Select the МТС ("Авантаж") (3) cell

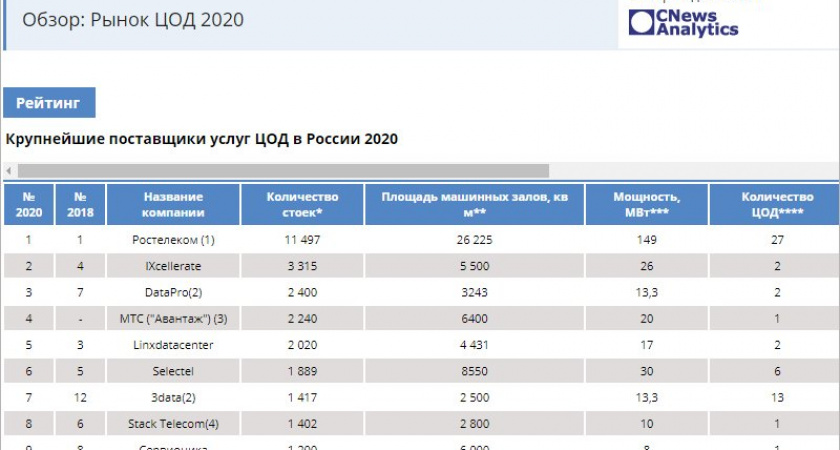click(173, 319)
